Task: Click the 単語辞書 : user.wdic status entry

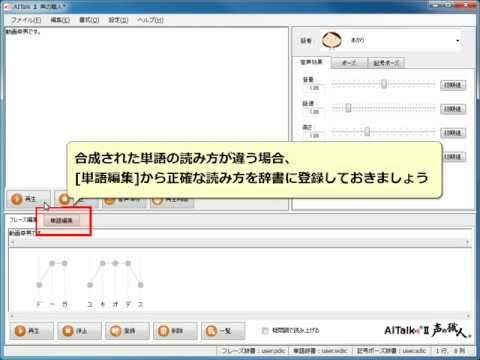Action: point(320,351)
